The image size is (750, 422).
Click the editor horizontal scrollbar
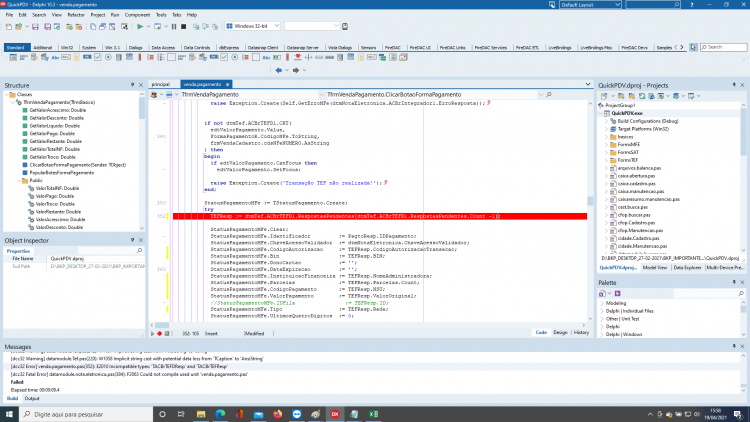368,325
